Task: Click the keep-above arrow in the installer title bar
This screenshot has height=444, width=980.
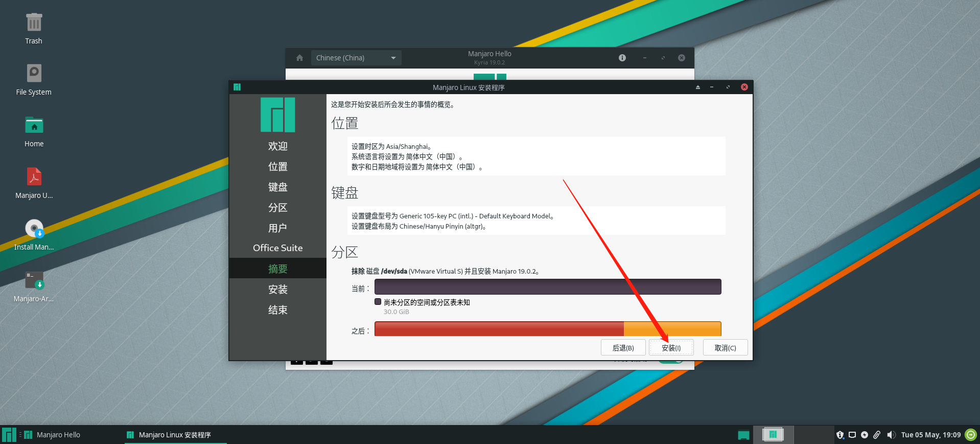Action: 697,87
